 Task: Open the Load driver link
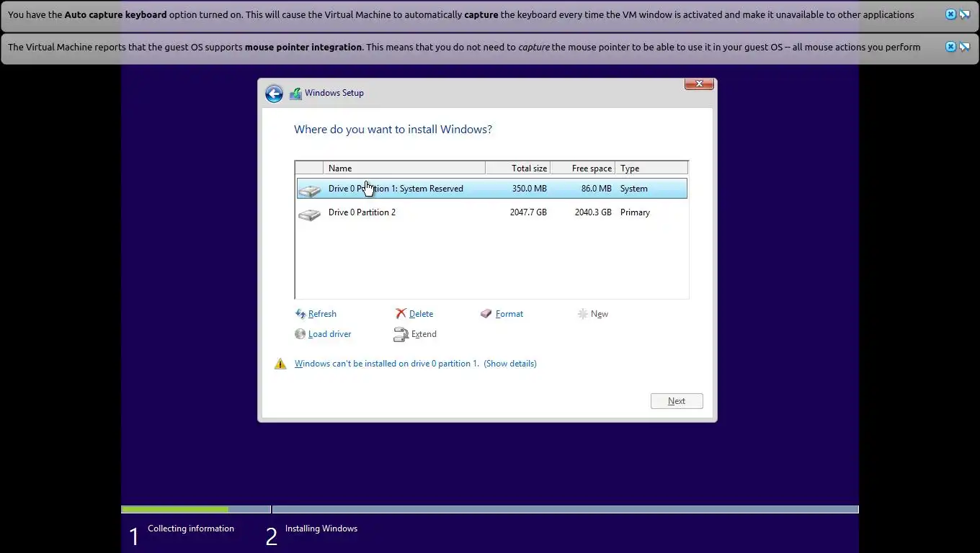[x=330, y=334]
